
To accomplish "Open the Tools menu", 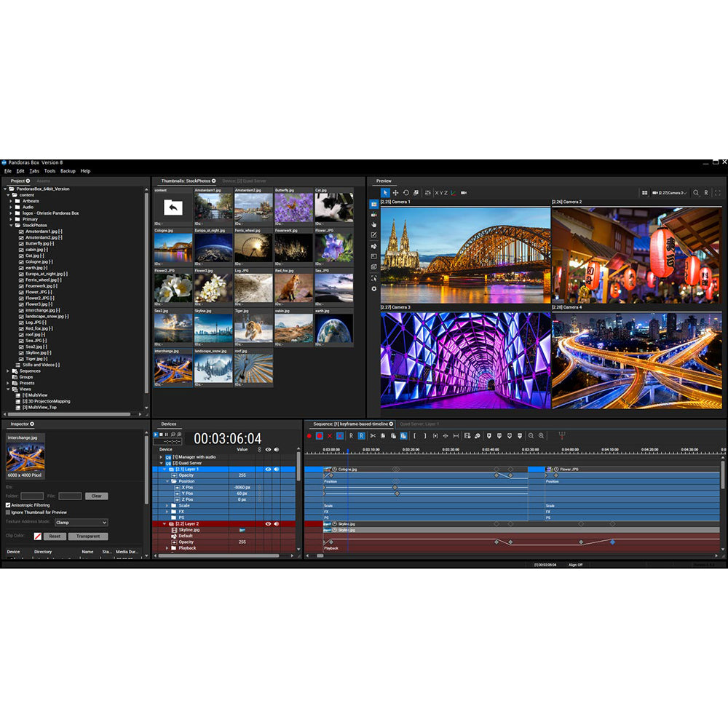I will click(x=50, y=170).
